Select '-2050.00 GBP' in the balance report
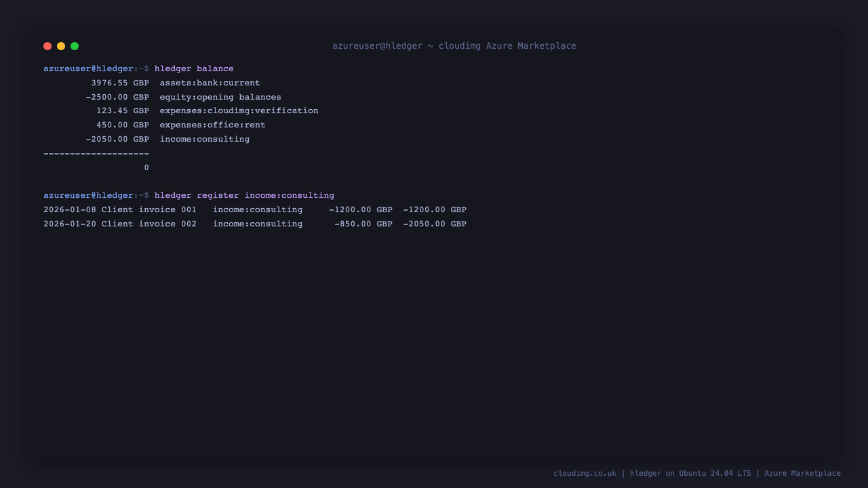The image size is (868, 488). click(x=117, y=139)
